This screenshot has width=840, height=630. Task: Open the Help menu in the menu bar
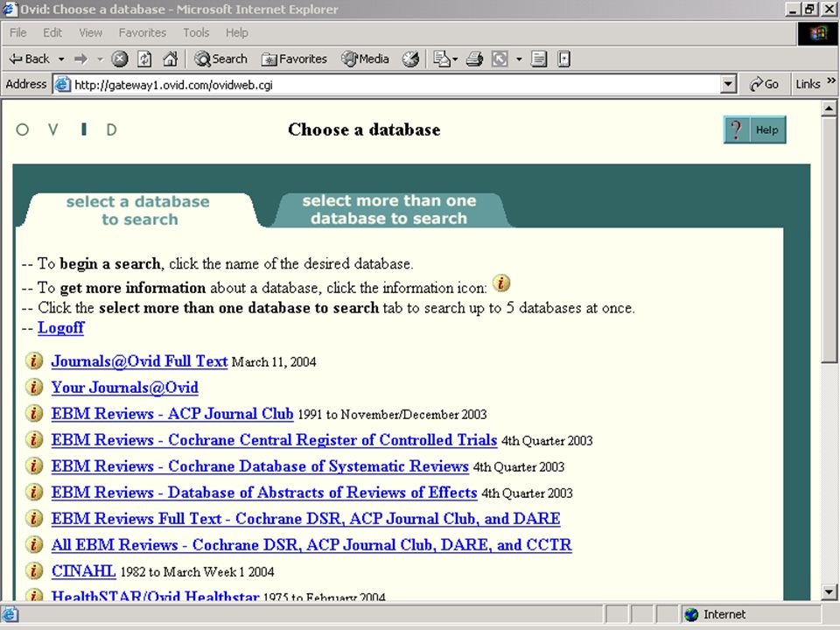[237, 32]
